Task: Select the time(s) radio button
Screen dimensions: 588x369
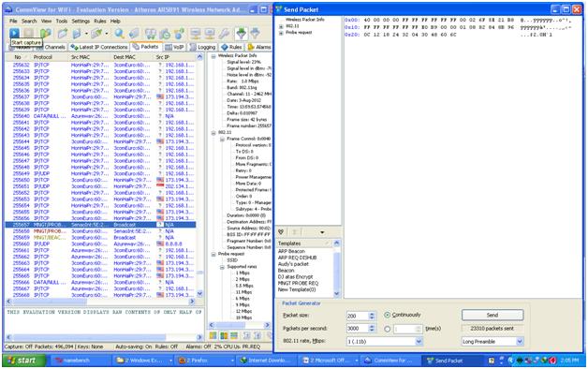Action: coord(387,329)
